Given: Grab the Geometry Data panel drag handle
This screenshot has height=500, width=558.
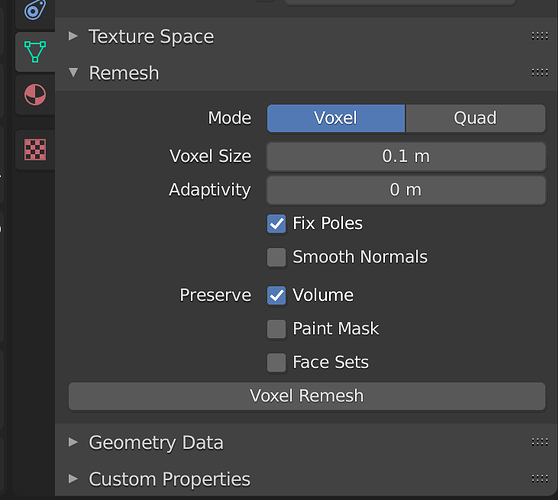Looking at the screenshot, I should coord(539,442).
